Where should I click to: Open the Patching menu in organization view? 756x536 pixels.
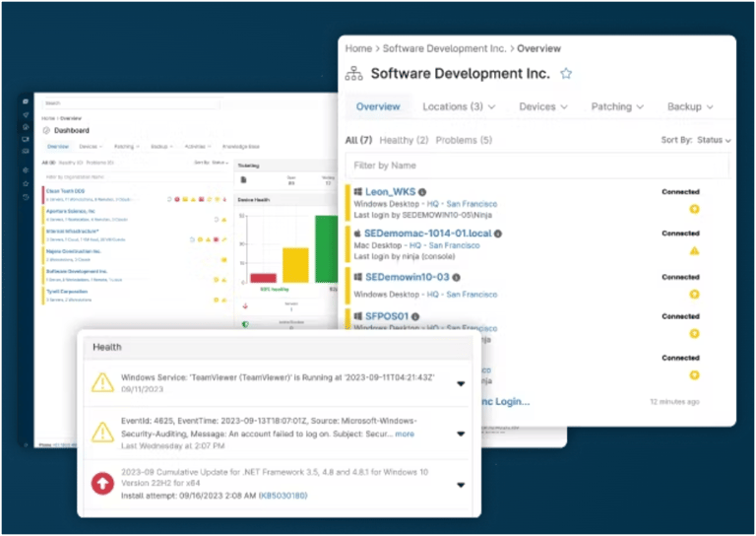(x=617, y=106)
